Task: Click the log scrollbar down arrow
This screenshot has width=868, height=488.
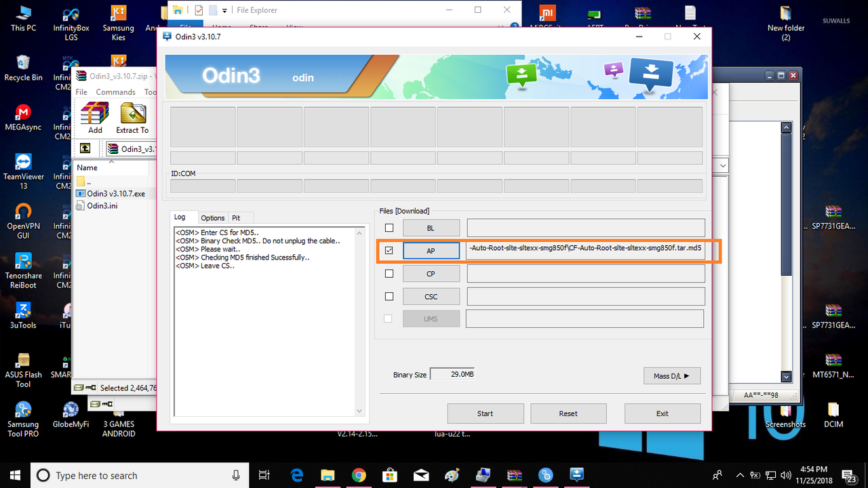Action: click(x=360, y=410)
